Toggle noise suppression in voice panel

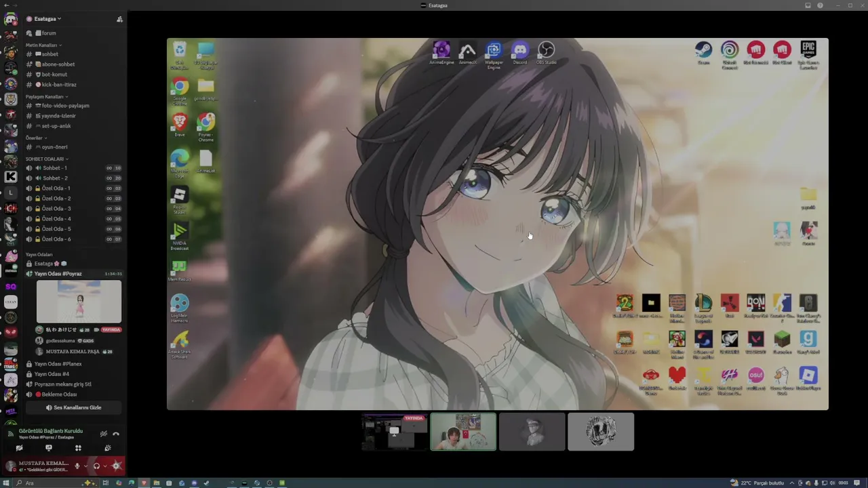point(104,434)
